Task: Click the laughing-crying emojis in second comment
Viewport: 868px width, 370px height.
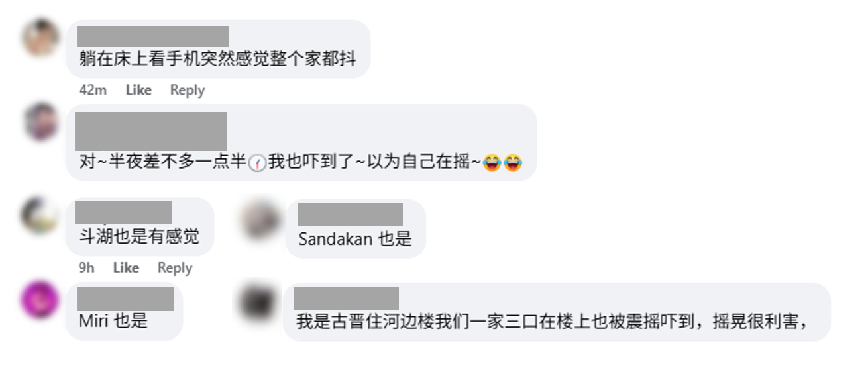Action: click(503, 162)
